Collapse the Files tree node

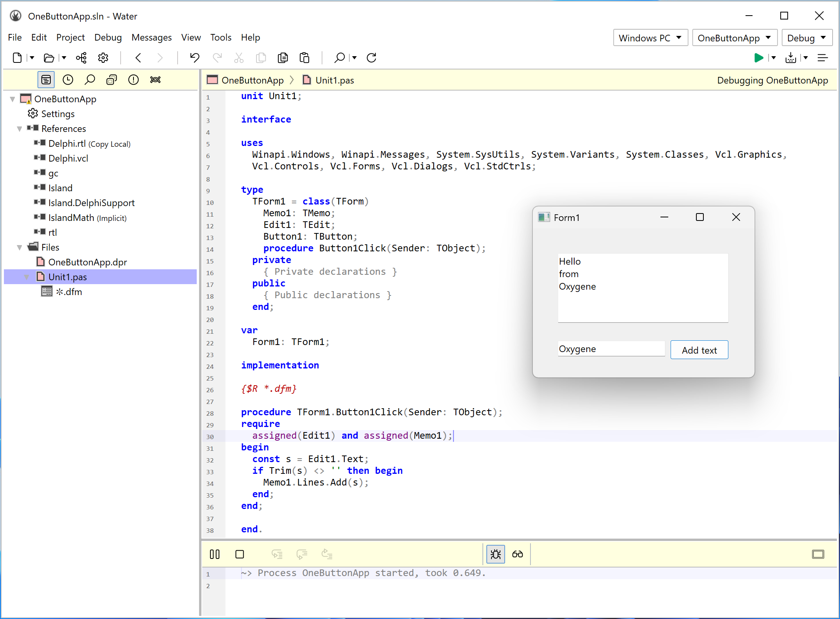[20, 247]
